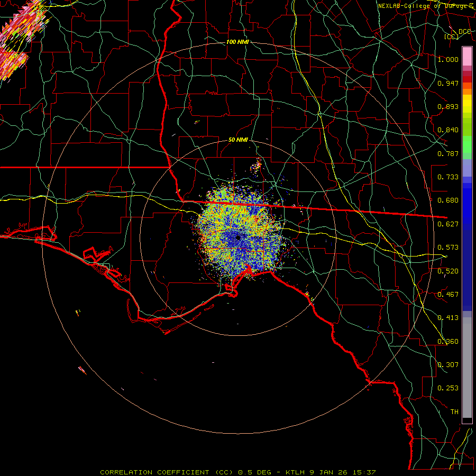This screenshot has width=476, height=476.
Task: Select the 0.360 scale value
Action: click(x=448, y=342)
